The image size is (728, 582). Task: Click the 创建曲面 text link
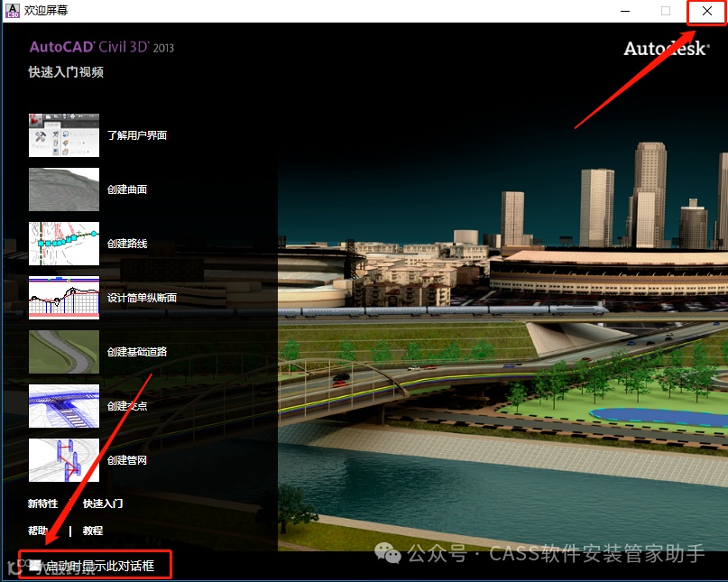[x=127, y=189]
